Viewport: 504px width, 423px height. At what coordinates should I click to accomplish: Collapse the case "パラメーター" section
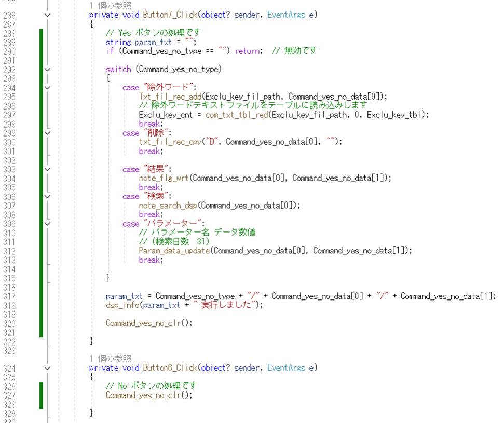48,224
